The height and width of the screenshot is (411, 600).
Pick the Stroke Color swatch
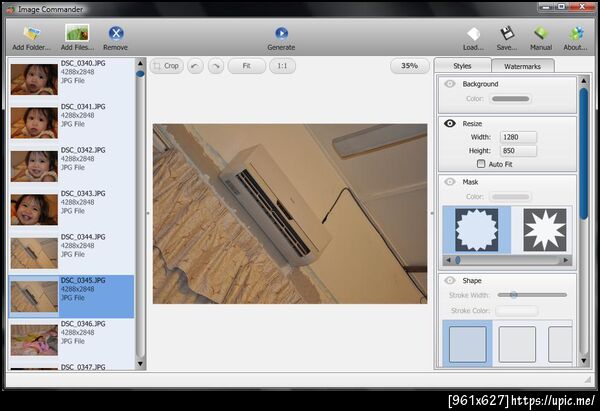(517, 310)
